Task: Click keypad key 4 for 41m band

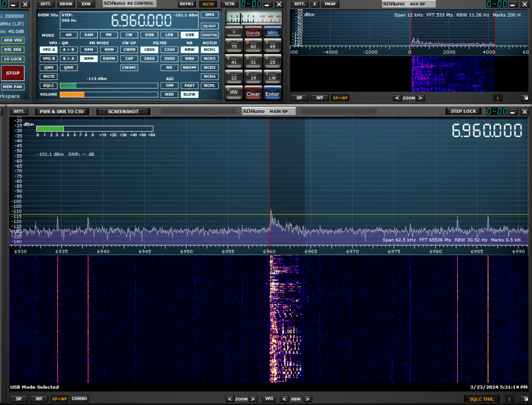Action: coord(234,61)
